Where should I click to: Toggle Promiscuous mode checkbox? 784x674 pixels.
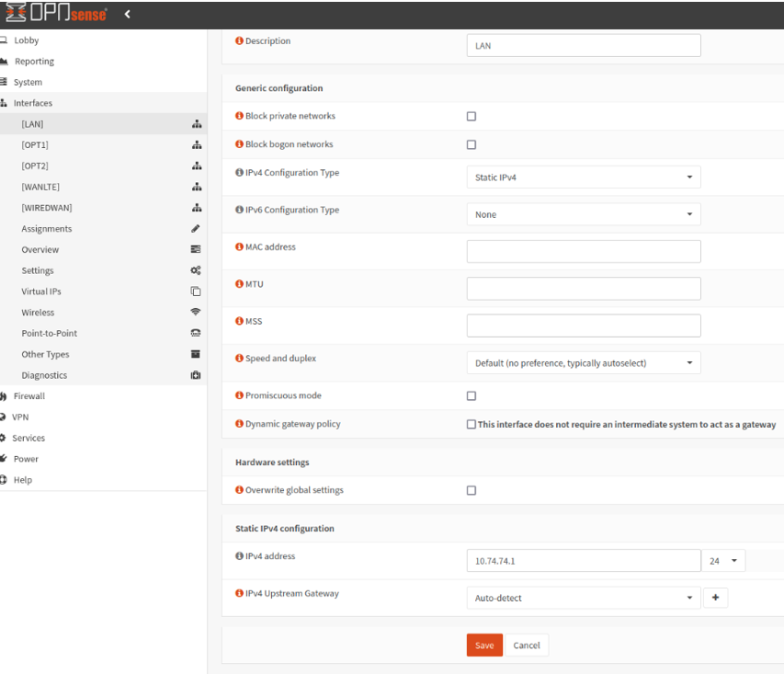tap(472, 395)
